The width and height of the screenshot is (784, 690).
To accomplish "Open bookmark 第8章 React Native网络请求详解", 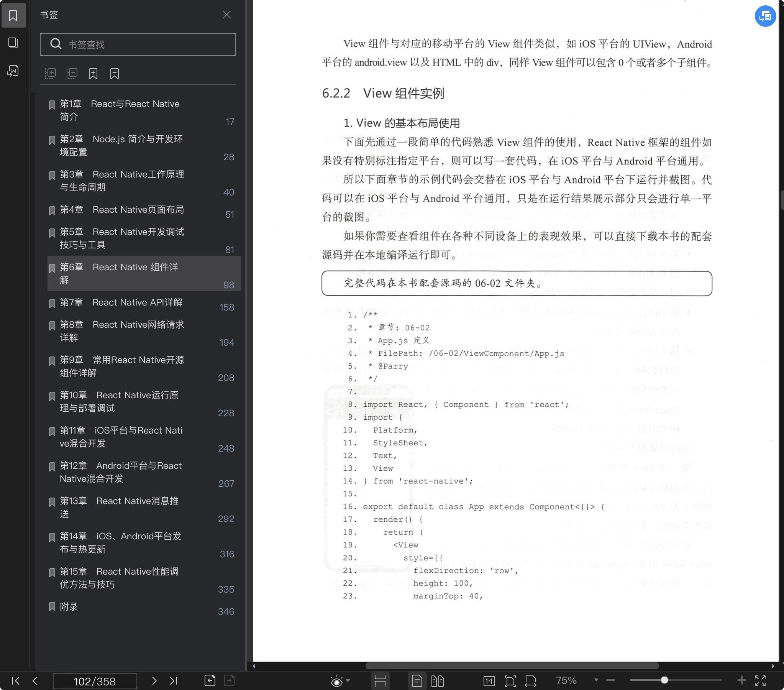I will click(144, 332).
